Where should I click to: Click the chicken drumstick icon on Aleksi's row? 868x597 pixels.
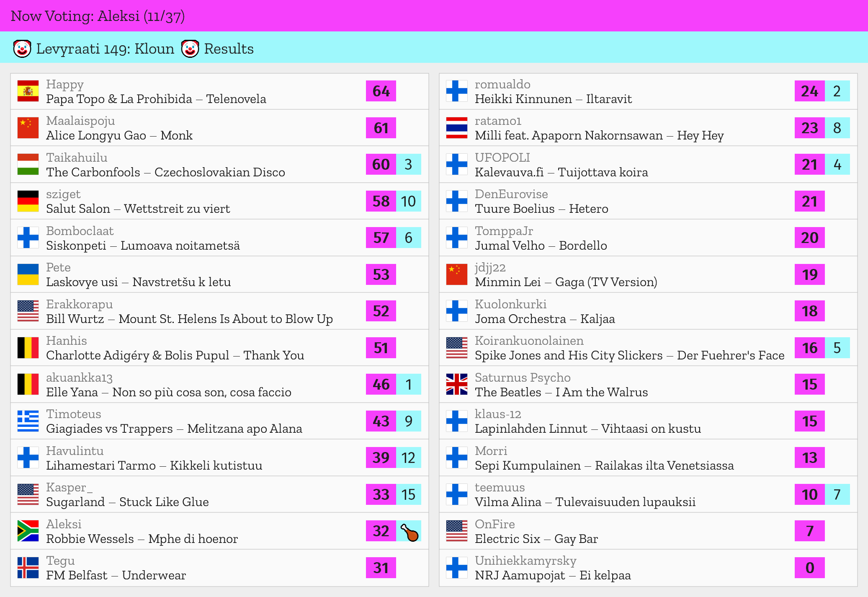[x=409, y=531]
